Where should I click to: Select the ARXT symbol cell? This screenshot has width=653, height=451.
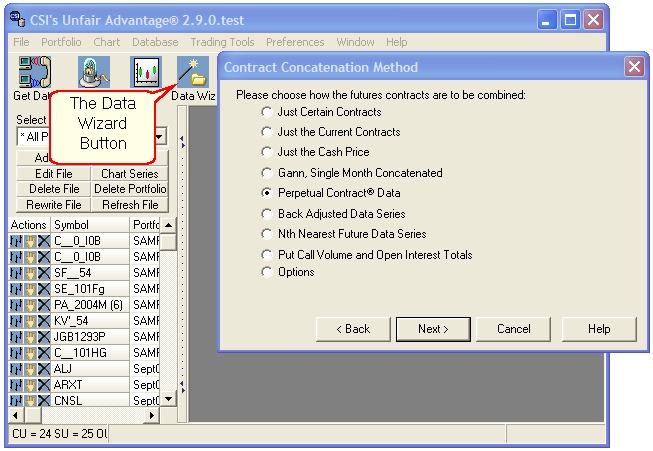[x=90, y=384]
